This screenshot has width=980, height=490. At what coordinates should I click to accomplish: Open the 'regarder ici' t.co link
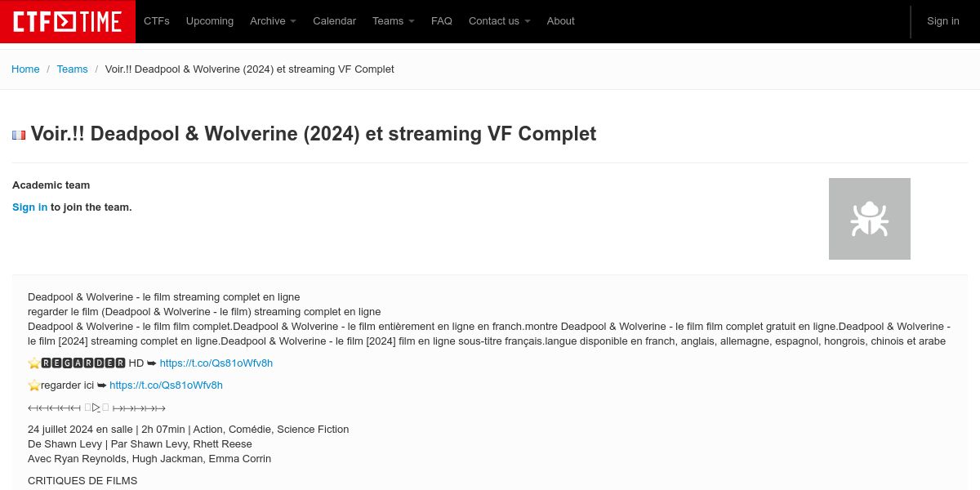(x=166, y=385)
